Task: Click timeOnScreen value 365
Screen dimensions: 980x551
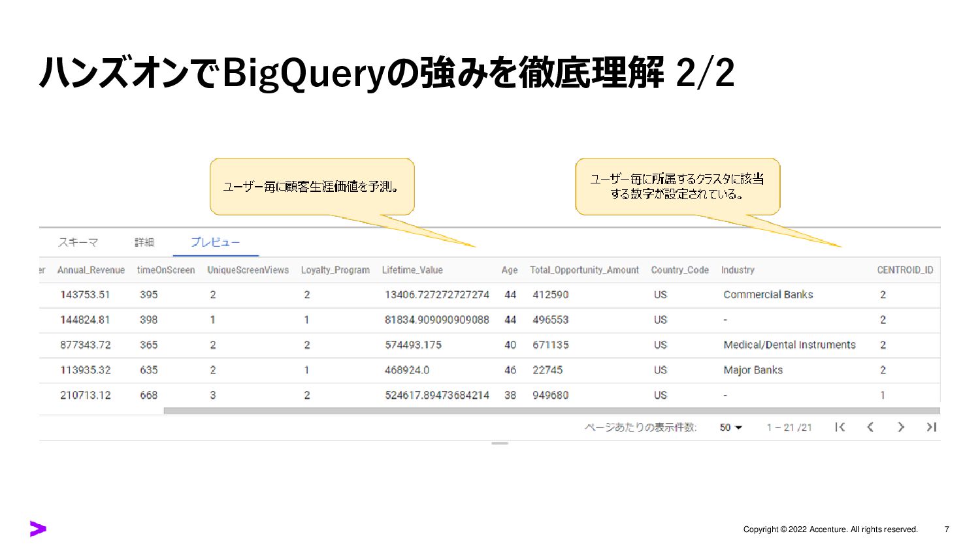Action: 149,345
